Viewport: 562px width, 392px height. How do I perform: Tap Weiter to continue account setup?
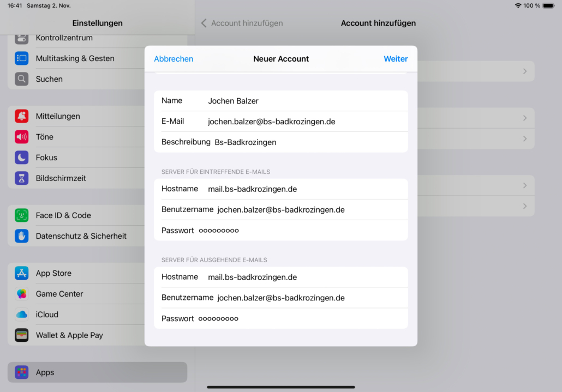pyautogui.click(x=396, y=59)
